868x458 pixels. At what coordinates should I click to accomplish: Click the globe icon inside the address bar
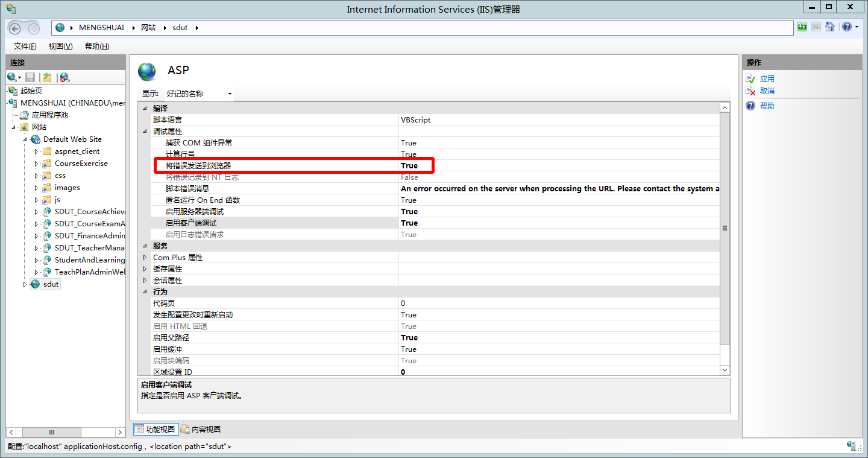tap(60, 27)
